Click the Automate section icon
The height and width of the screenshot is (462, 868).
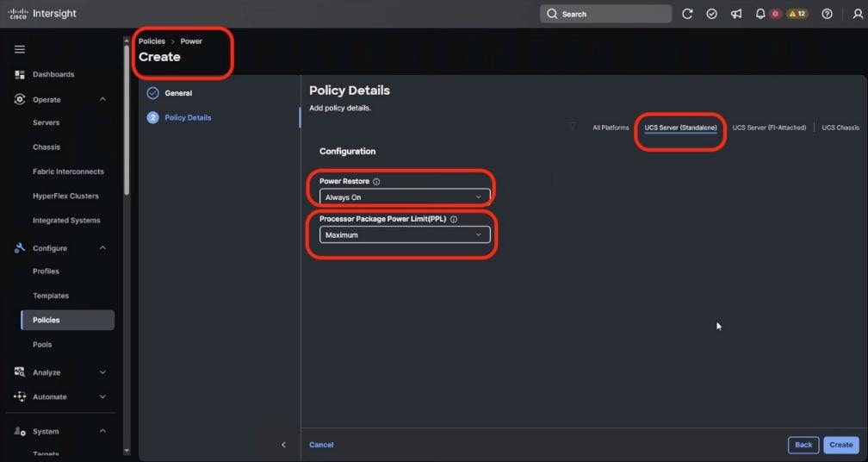point(20,396)
